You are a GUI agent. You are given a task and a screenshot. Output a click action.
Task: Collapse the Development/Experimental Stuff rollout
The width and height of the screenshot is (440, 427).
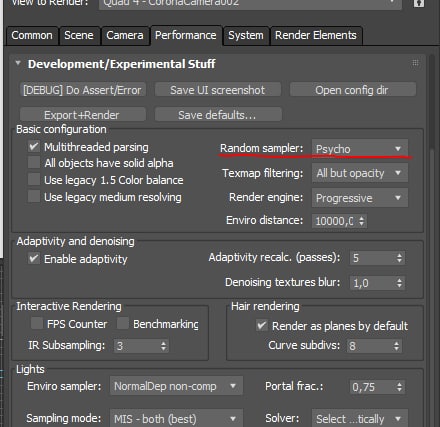point(18,63)
